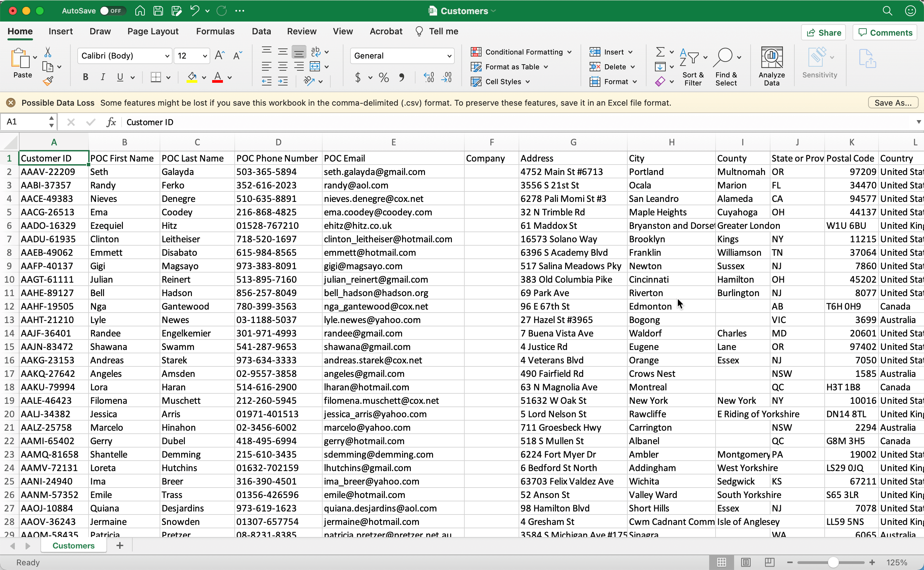Apply percent style format
The image size is (924, 570).
point(384,78)
